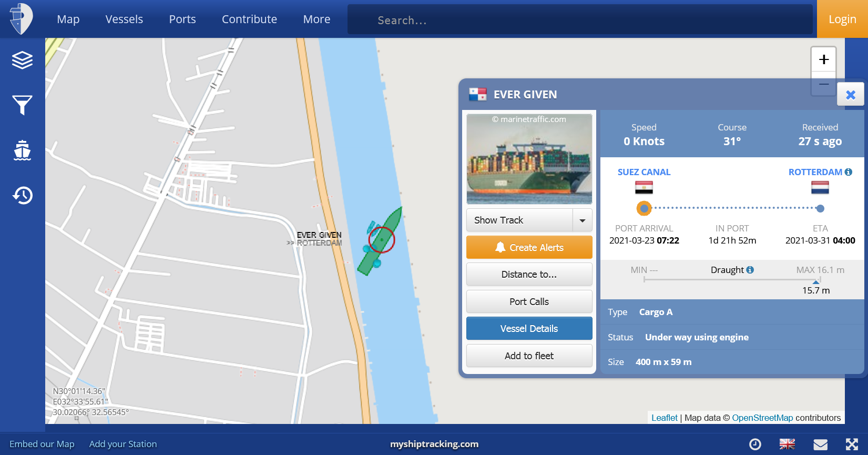
Task: Click the draught slider marker at 15.7 m
Action: 816,281
